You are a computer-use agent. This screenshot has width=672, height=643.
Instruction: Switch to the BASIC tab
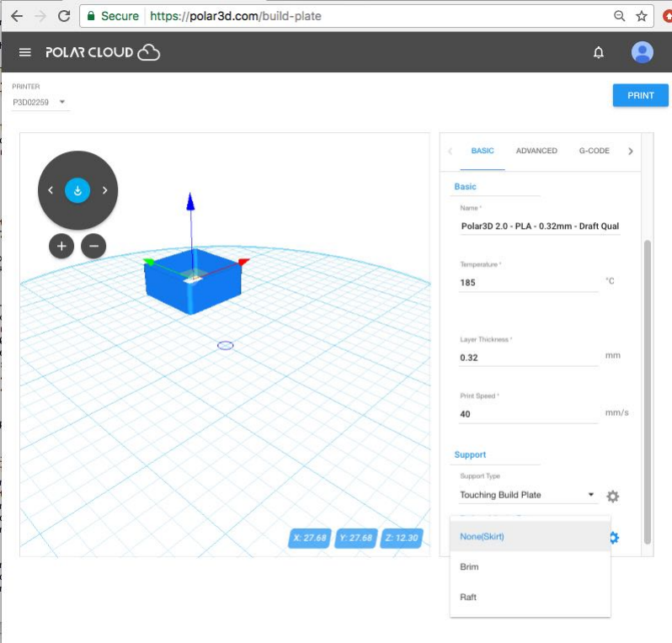483,151
